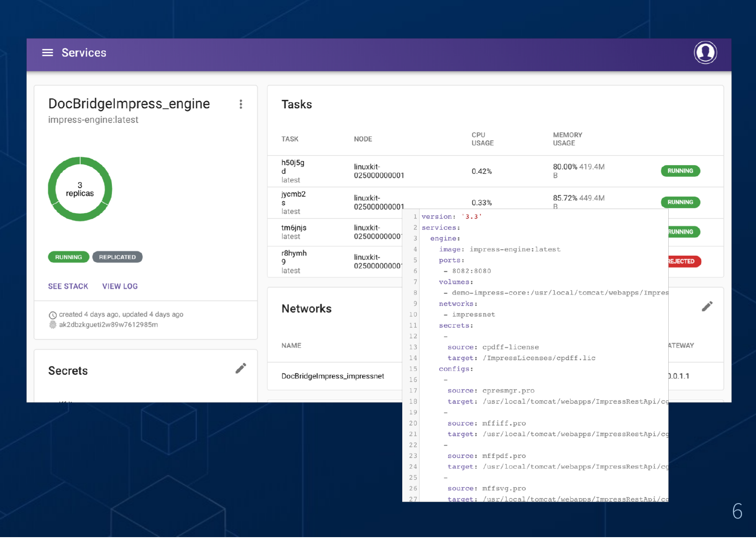Click the image: impress-engine:latest YAML line
The width and height of the screenshot is (756, 546).
tap(500, 249)
